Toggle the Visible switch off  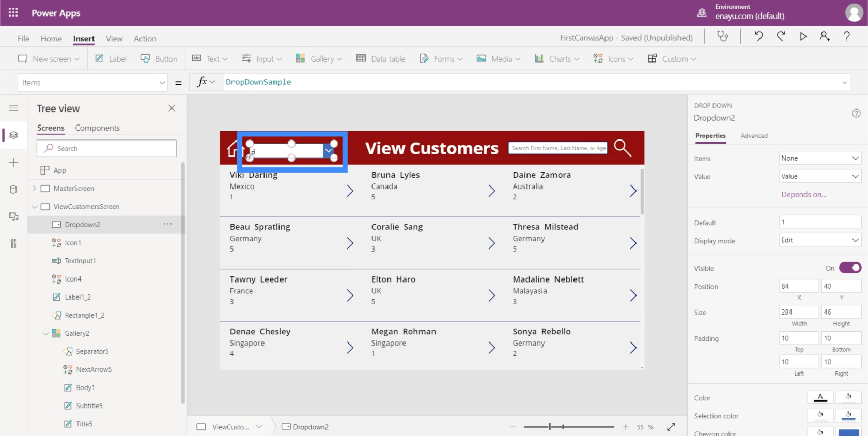pyautogui.click(x=850, y=268)
